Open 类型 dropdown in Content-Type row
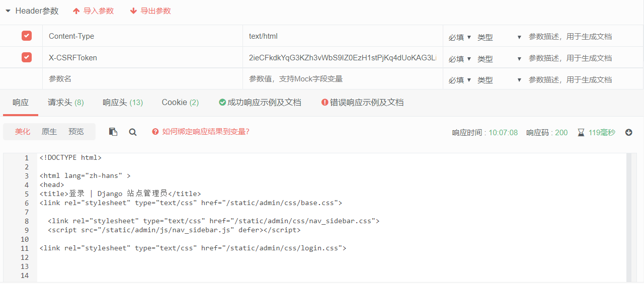The width and height of the screenshot is (644, 284). 500,37
